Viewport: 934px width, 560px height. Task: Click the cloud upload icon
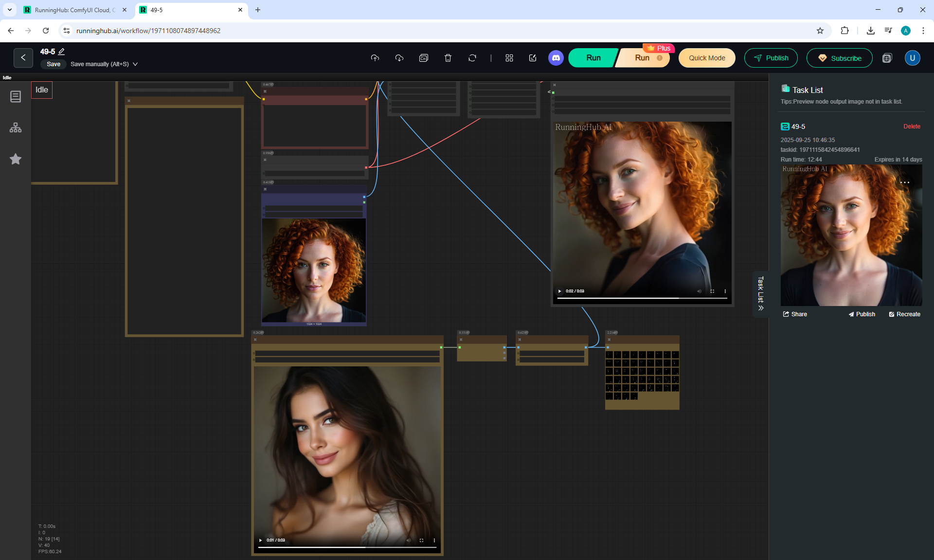tap(375, 58)
